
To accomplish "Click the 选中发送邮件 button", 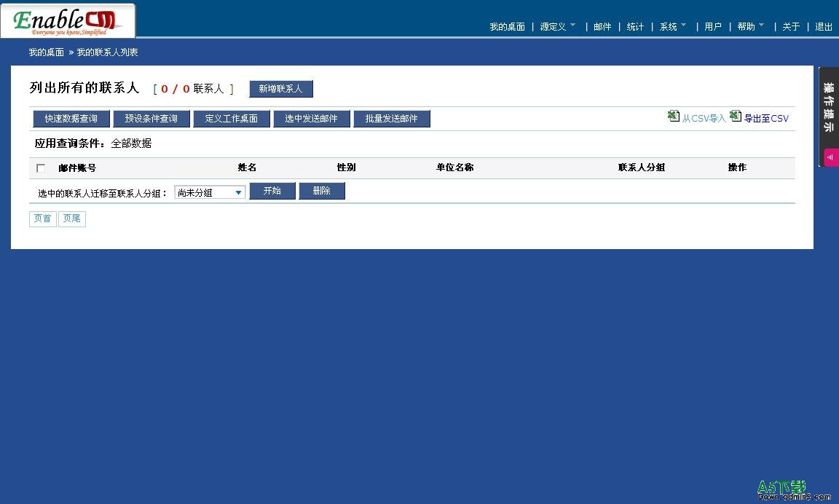I will (x=312, y=119).
